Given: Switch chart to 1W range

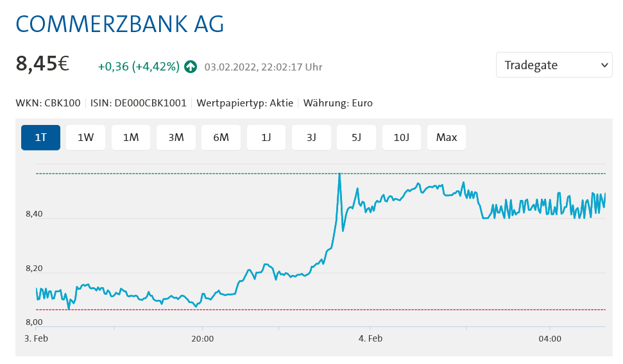Looking at the screenshot, I should click(x=85, y=137).
